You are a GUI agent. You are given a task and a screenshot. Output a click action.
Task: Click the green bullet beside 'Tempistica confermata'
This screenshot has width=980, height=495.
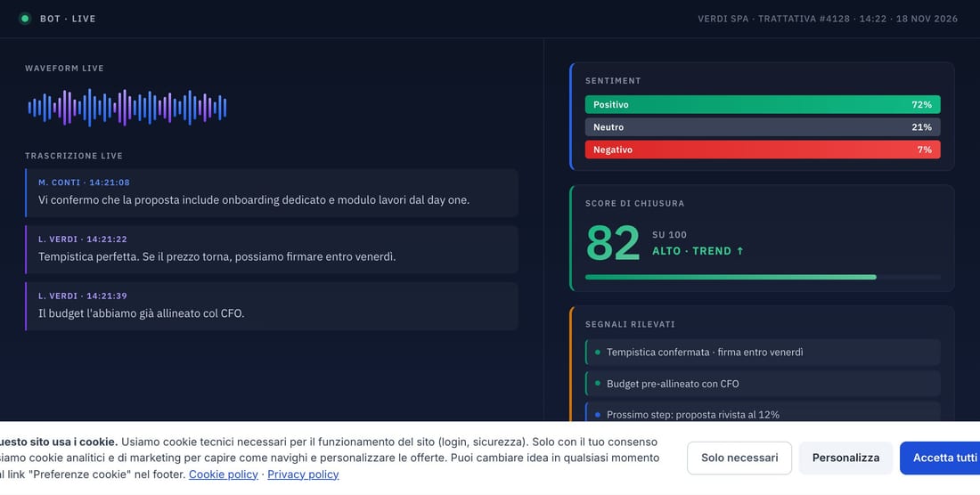pos(598,352)
